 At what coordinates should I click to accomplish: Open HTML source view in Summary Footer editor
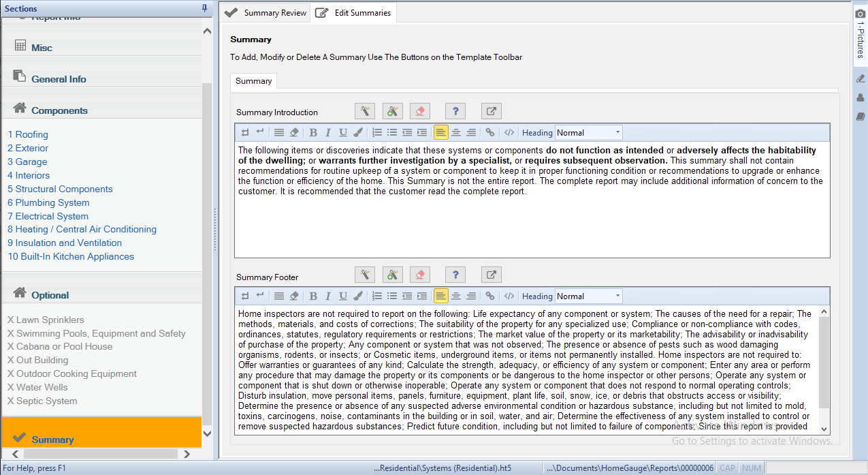click(x=509, y=296)
